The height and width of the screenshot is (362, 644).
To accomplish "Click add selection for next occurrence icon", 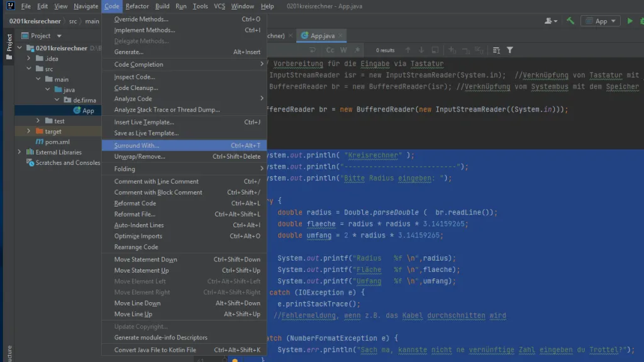I will coord(452,50).
